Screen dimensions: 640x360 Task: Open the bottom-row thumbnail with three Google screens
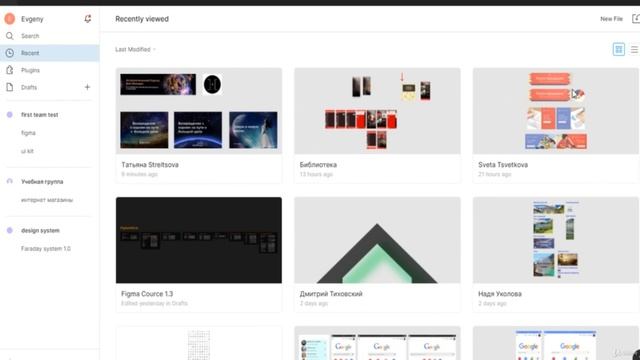377,343
